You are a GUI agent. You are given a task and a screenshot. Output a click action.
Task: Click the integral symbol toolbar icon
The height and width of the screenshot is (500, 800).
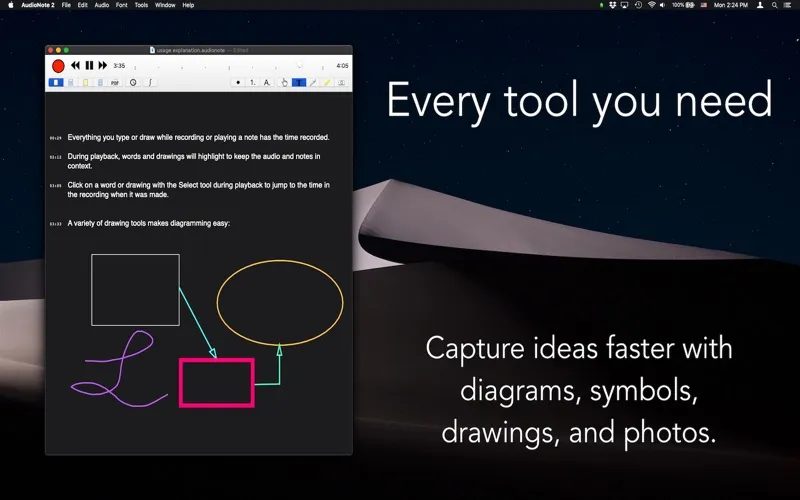[x=150, y=82]
